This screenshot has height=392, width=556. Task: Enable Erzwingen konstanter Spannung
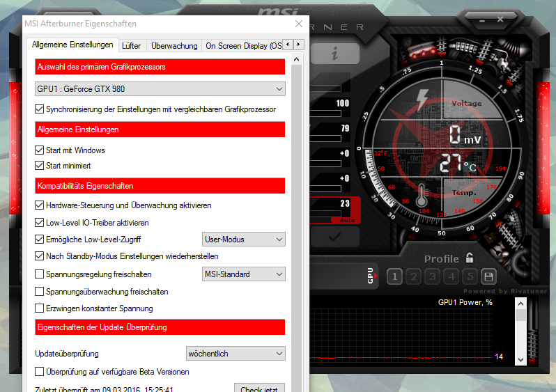pyautogui.click(x=39, y=308)
